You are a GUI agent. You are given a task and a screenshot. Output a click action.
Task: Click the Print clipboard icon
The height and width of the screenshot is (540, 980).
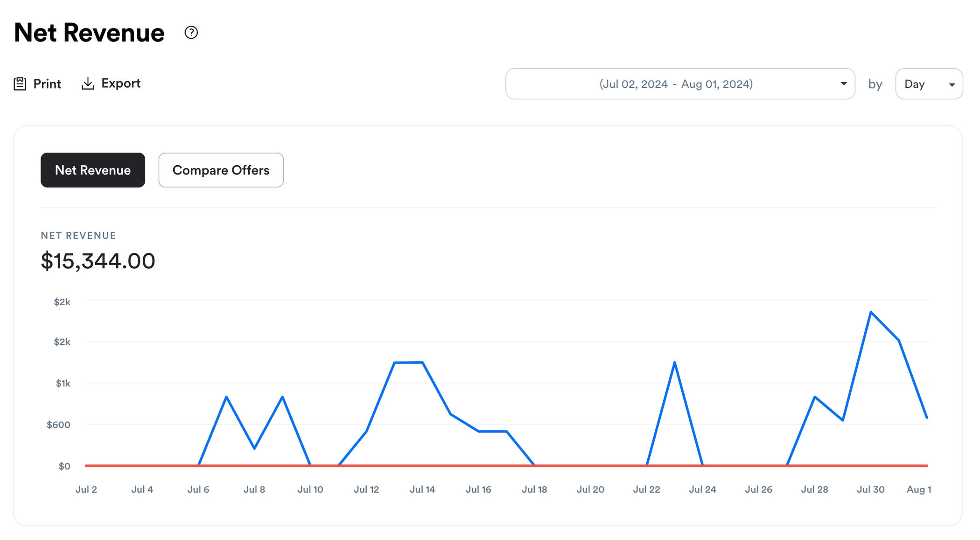tap(20, 84)
